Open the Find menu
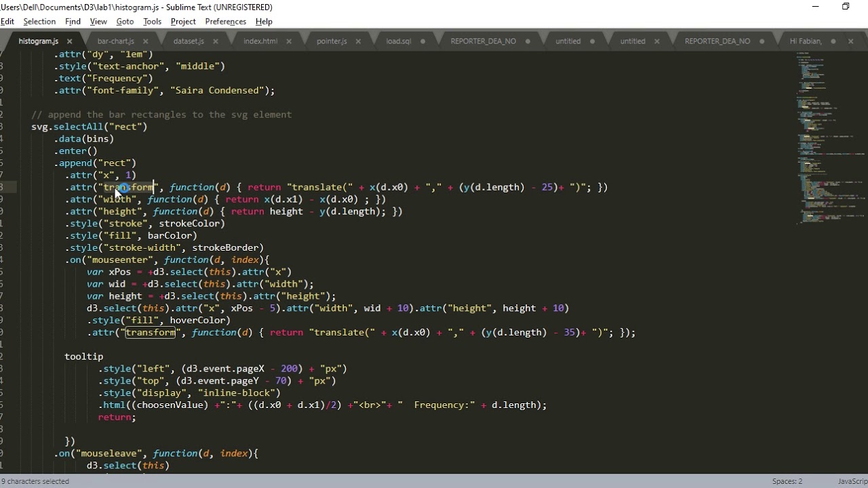 [x=73, y=22]
